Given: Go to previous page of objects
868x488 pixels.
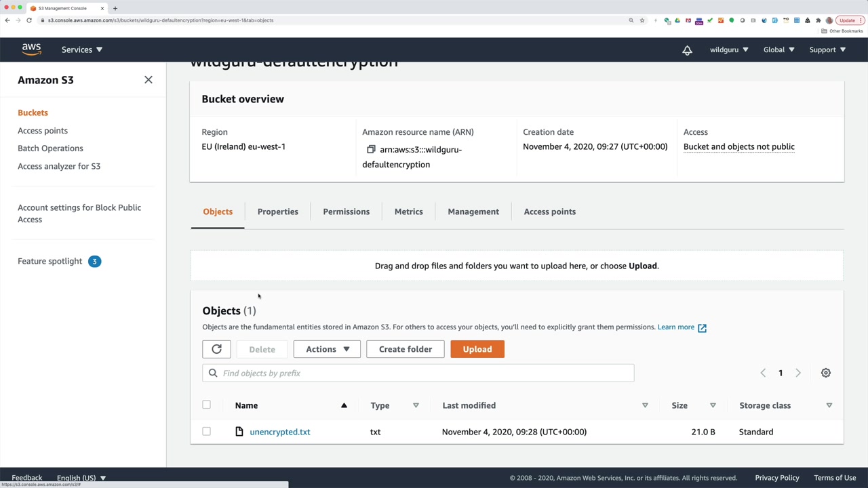Looking at the screenshot, I should (x=763, y=373).
